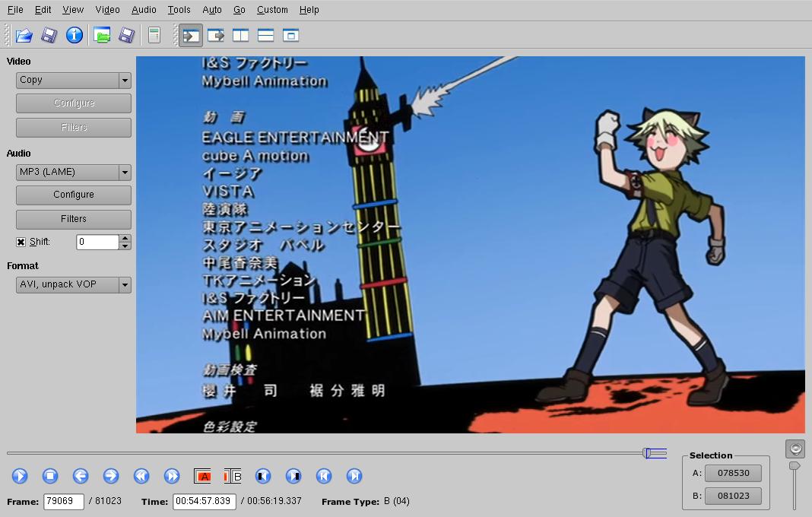812x517 pixels.
Task: Decrease the Shift value with down arrow
Action: [x=125, y=246]
